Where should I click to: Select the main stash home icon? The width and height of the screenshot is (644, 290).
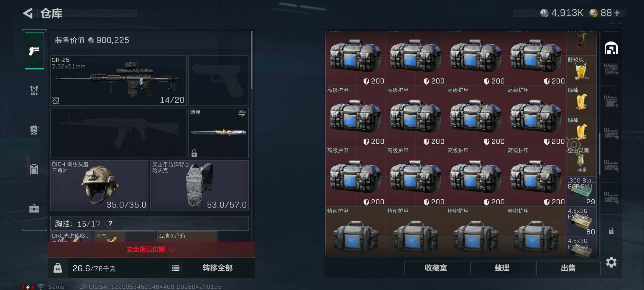click(x=611, y=48)
